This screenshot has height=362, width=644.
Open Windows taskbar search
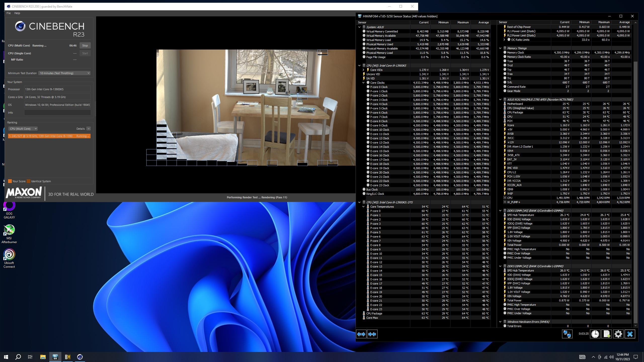(18, 357)
